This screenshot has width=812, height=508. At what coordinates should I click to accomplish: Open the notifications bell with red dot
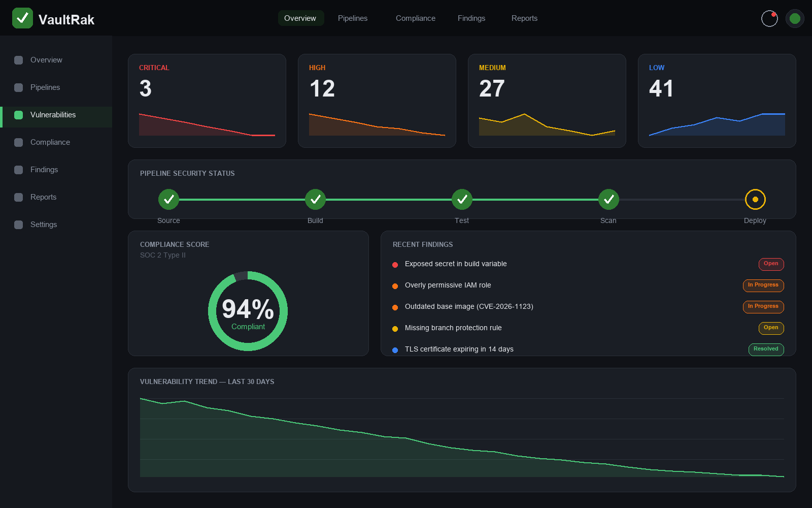769,18
